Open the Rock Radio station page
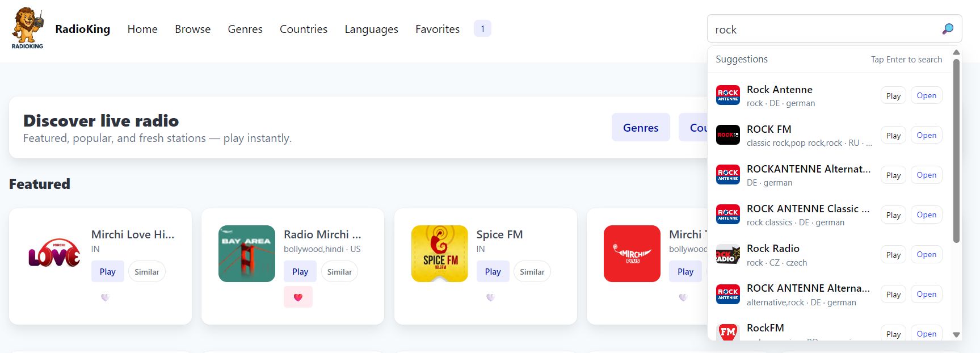 pyautogui.click(x=926, y=255)
